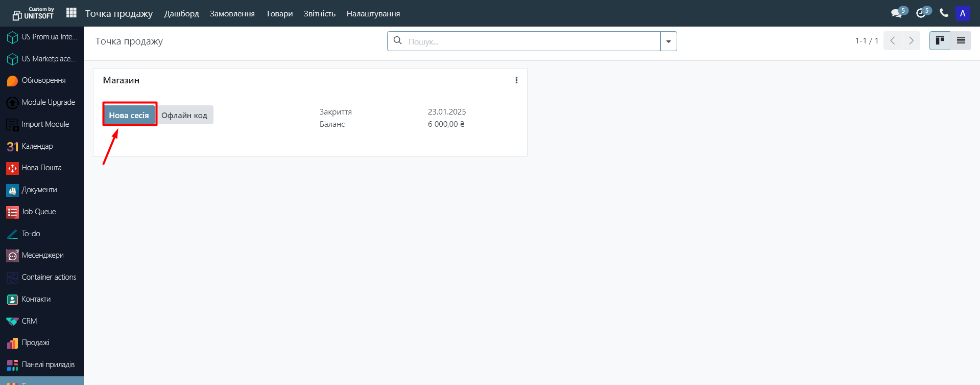Click the Офлайн код button
980x385 pixels.
pyautogui.click(x=184, y=115)
